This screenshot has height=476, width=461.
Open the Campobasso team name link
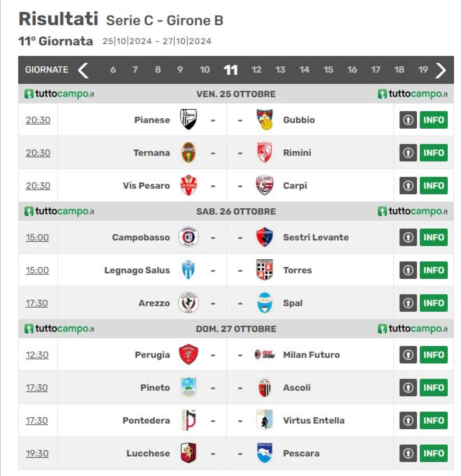click(141, 237)
